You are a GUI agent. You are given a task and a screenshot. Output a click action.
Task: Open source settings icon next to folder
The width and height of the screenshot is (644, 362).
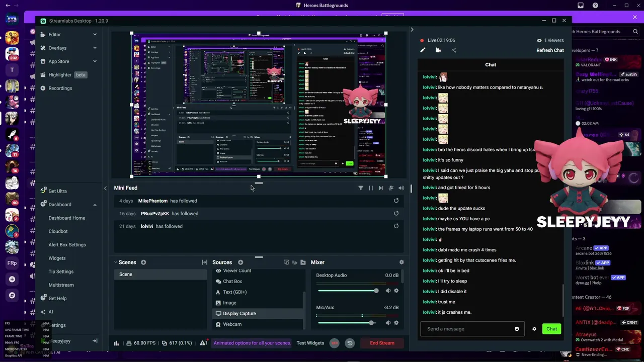294,262
